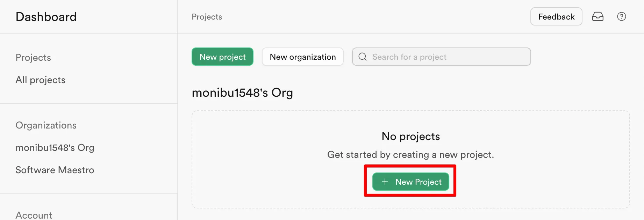Click the New organization button
This screenshot has height=220, width=644.
point(302,57)
